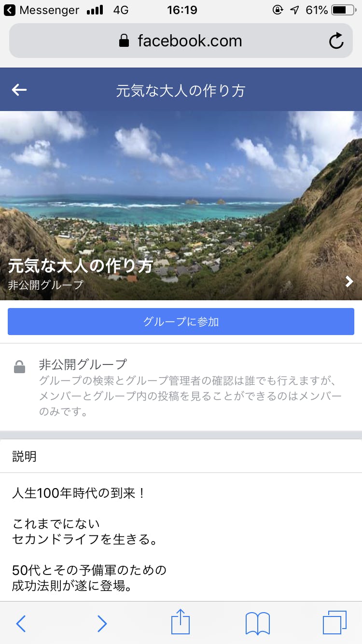Tap the padlock icon in address bar
The image size is (362, 644).
[124, 41]
